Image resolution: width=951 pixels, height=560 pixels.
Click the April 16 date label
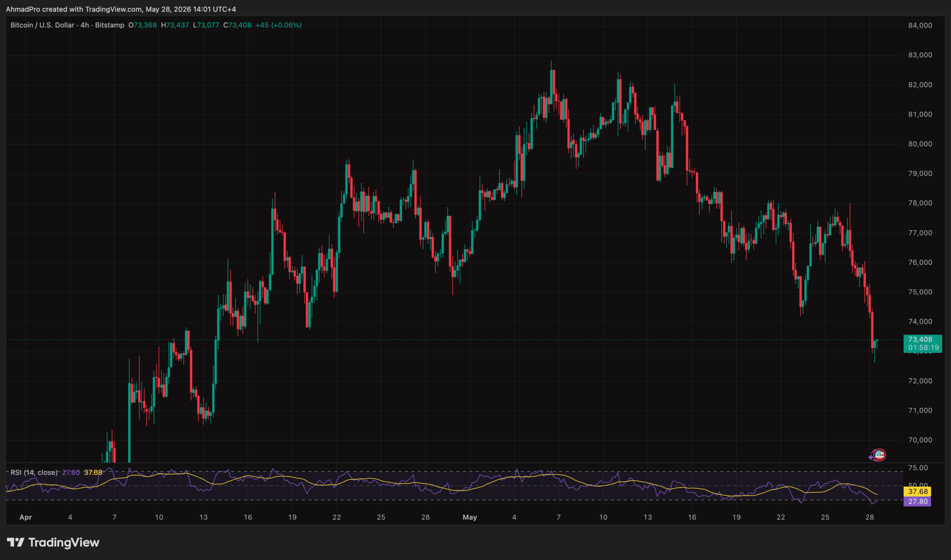click(x=248, y=517)
